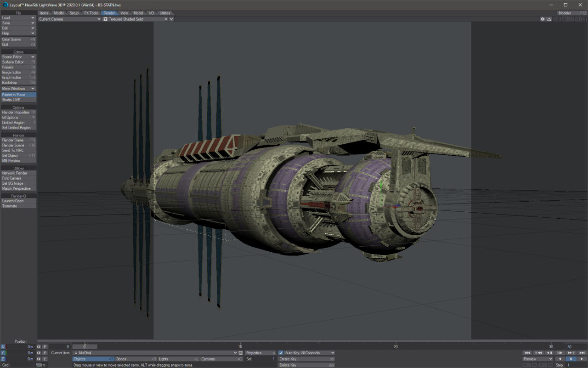Screen dimensions: 588x368
Task: Toggle the Z axis channel button
Action: pos(3,359)
